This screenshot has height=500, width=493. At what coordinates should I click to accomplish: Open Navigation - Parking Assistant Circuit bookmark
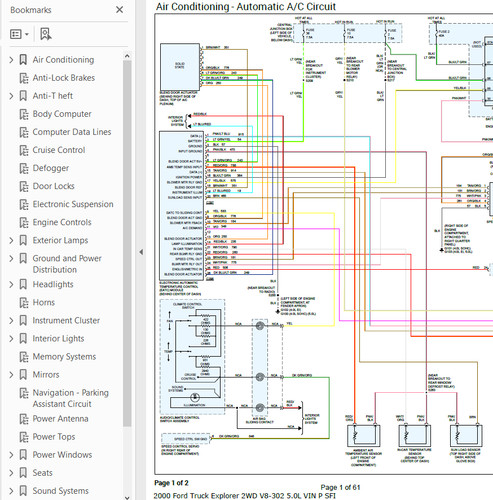pyautogui.click(x=71, y=398)
